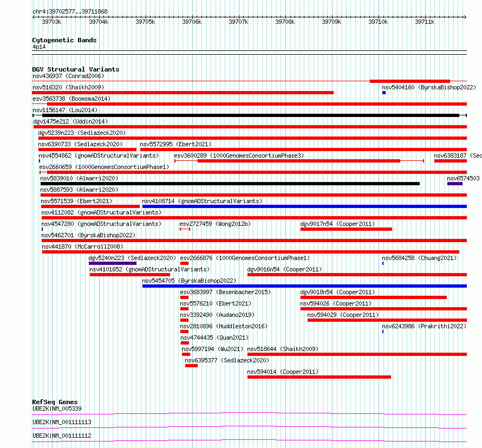Click the DGV Structural Variants track title
The width and height of the screenshot is (482, 448).
76,69
